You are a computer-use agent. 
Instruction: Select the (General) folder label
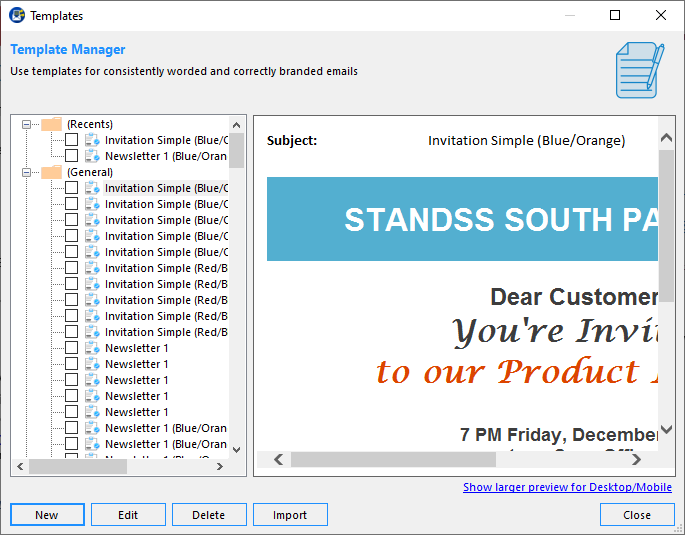click(90, 173)
